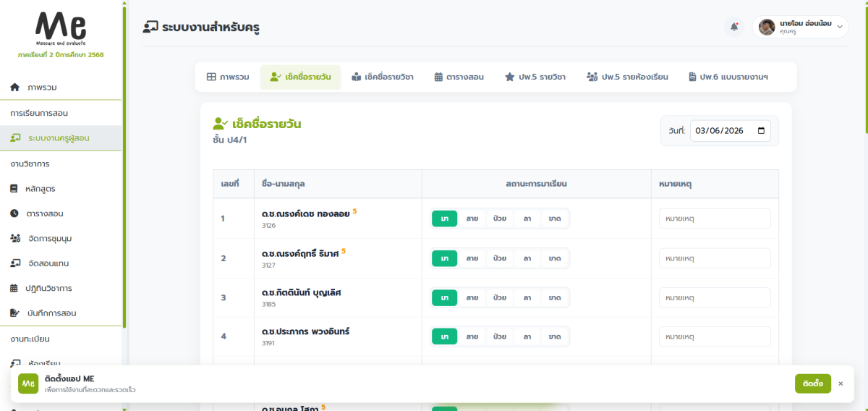This screenshot has height=411, width=868.
Task: Mark ประภากร พวงอินทร์ as ลา
Action: (x=527, y=336)
